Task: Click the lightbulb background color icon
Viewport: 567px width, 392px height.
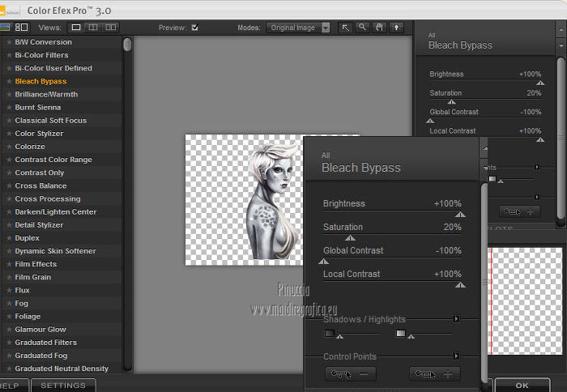Action: tap(396, 28)
